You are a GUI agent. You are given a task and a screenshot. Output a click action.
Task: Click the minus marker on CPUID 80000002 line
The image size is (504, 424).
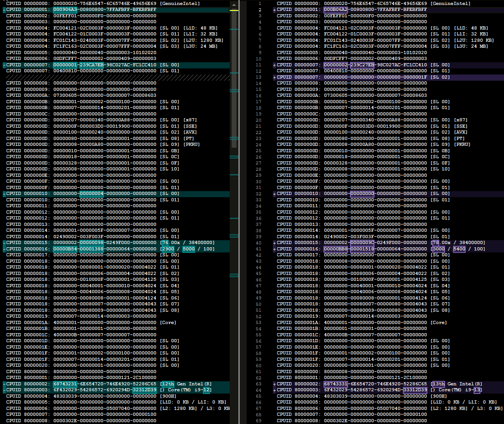click(3, 384)
